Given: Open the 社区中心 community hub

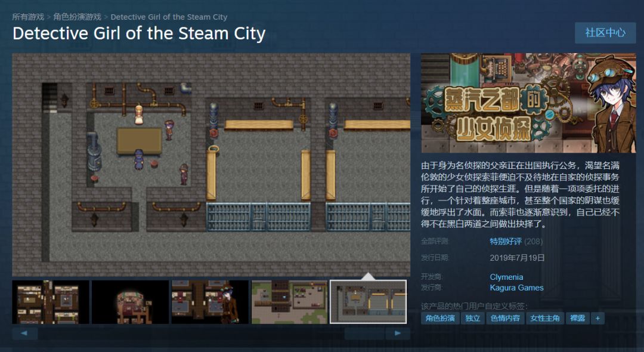Looking at the screenshot, I should pyautogui.click(x=605, y=32).
